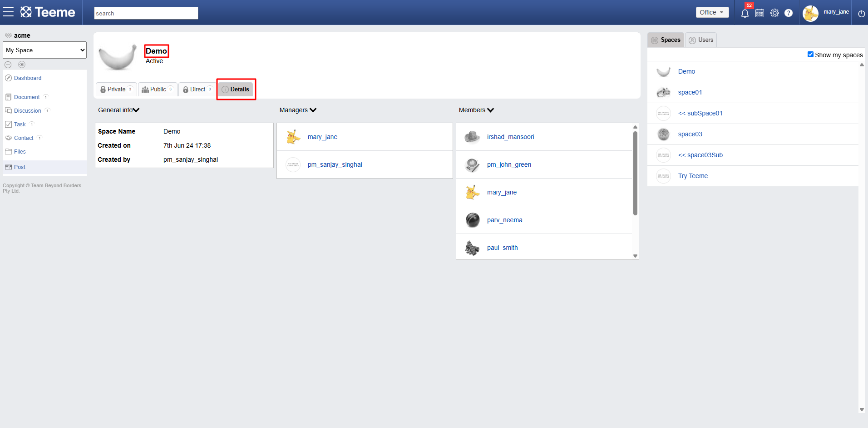Click the Teeme logo
This screenshot has width=868, height=428.
[48, 12]
